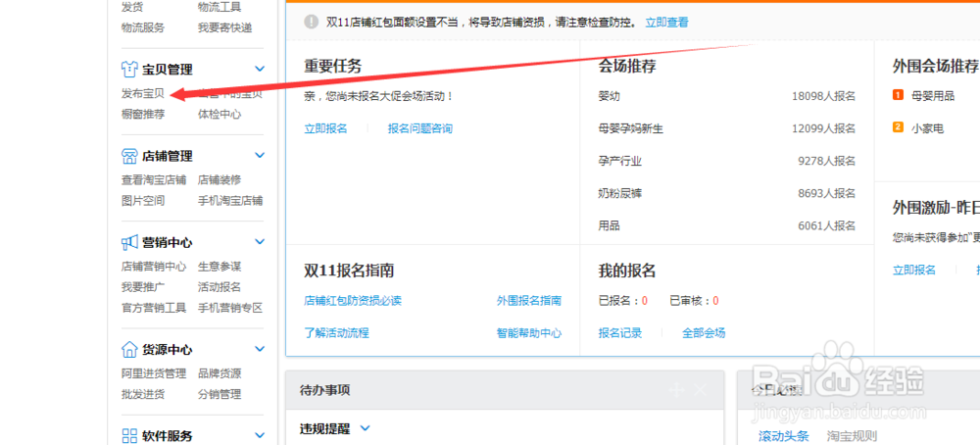
Task: Collapse the 软件服务 section chevron
Action: [x=260, y=435]
